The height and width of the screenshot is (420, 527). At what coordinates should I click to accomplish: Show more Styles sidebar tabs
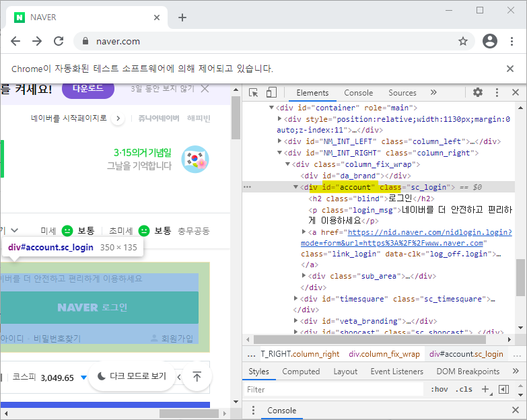tap(516, 371)
